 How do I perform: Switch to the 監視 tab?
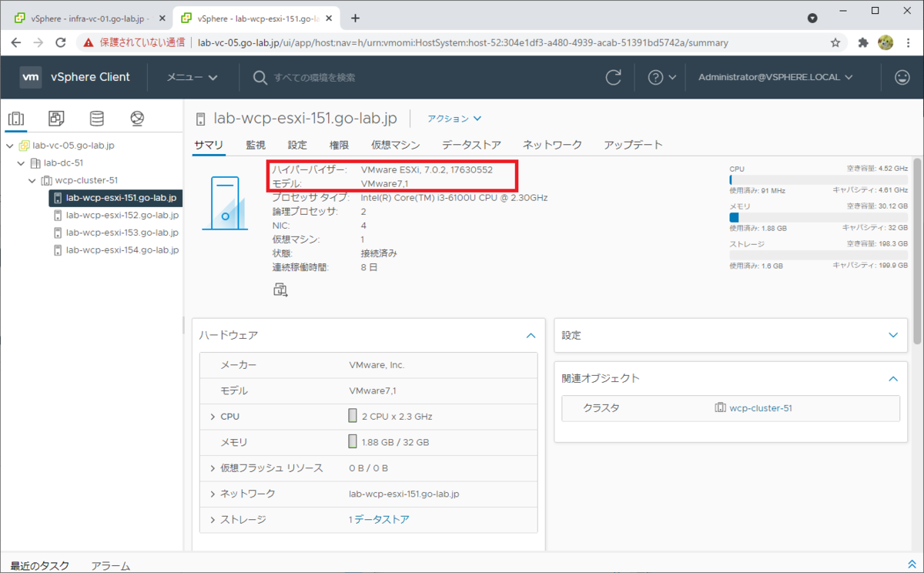tap(256, 145)
